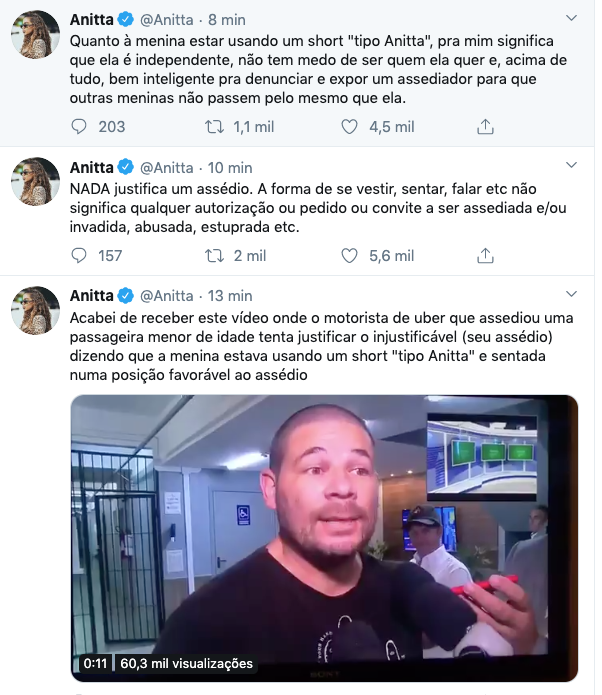The height and width of the screenshot is (695, 602).
Task: Click the verified badge on the 13 min tweet
Action: [x=126, y=296]
